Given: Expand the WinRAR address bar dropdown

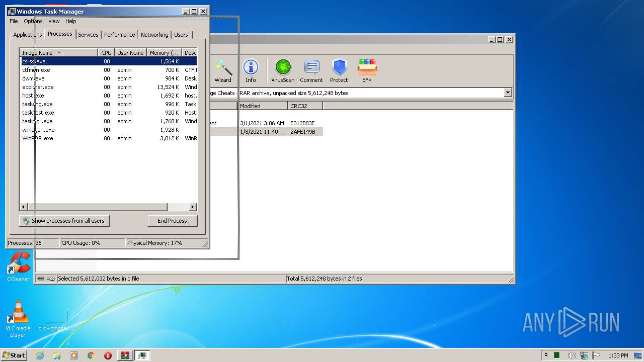Looking at the screenshot, I should (508, 93).
